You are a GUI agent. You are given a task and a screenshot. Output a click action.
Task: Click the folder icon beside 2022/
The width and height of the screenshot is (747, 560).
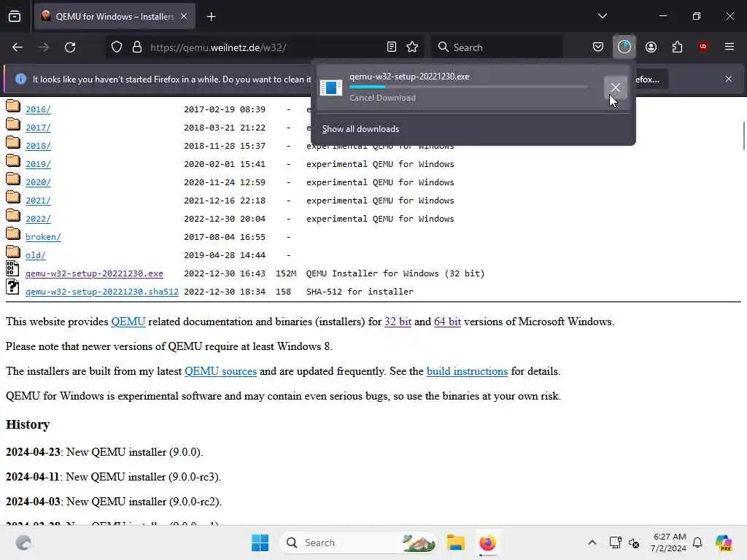click(13, 216)
